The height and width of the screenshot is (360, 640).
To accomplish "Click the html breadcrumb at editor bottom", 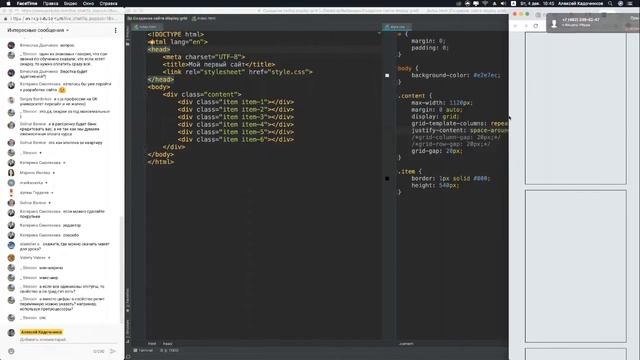I will tap(152, 344).
